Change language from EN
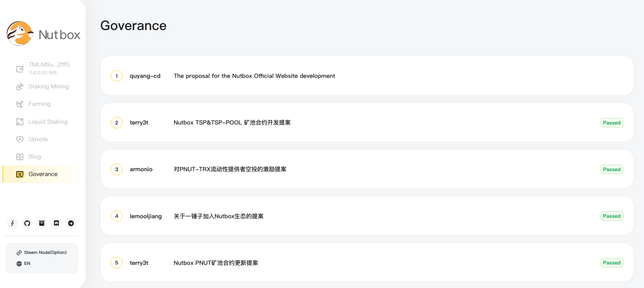Viewport: 644px width, 288px height. [24, 263]
